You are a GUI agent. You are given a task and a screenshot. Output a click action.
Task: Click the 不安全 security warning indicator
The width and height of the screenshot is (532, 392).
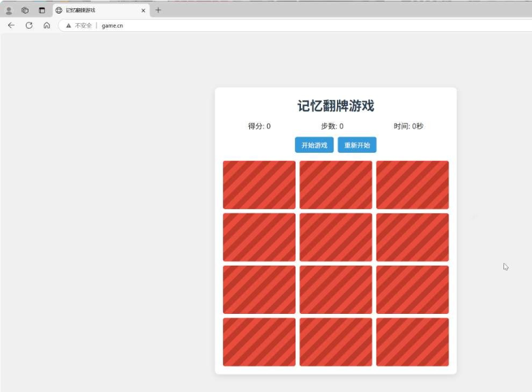78,25
